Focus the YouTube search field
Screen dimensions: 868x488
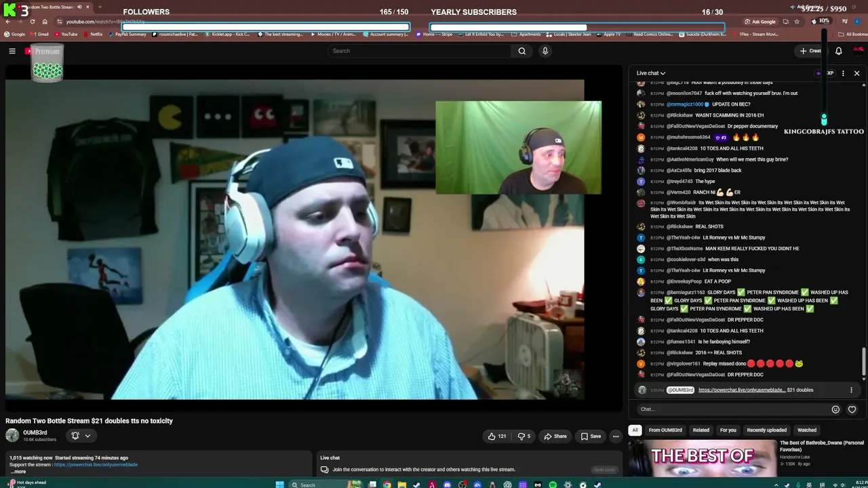tap(420, 51)
